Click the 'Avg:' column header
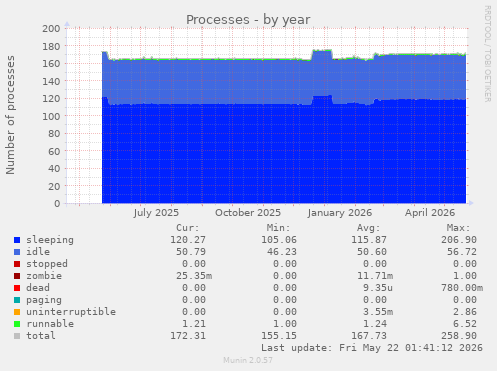The height and width of the screenshot is (371, 497). click(x=369, y=228)
